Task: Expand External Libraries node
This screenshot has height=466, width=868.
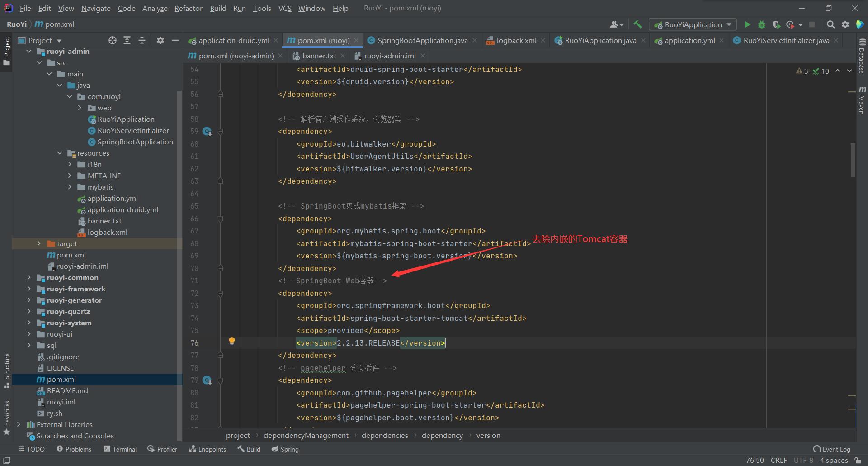Action: coord(19,424)
